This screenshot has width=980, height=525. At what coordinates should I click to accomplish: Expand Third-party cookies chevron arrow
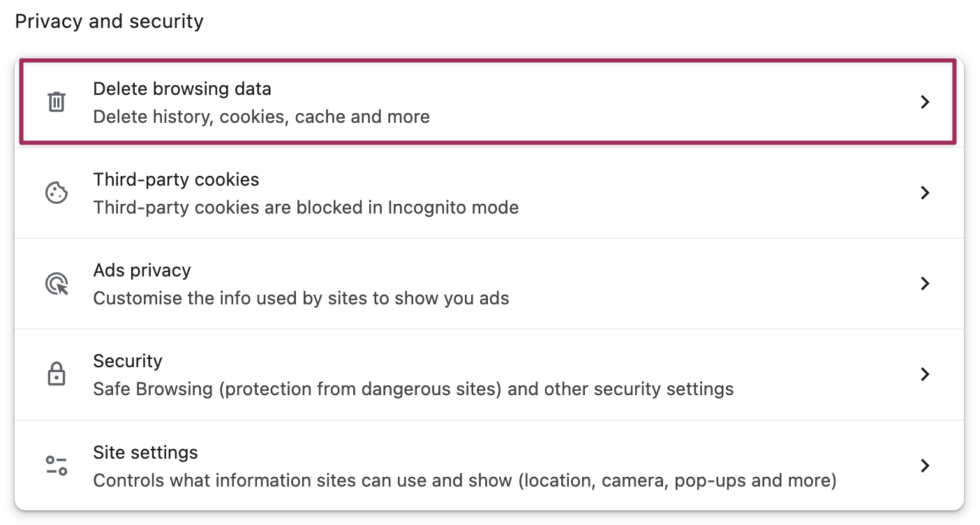tap(925, 193)
